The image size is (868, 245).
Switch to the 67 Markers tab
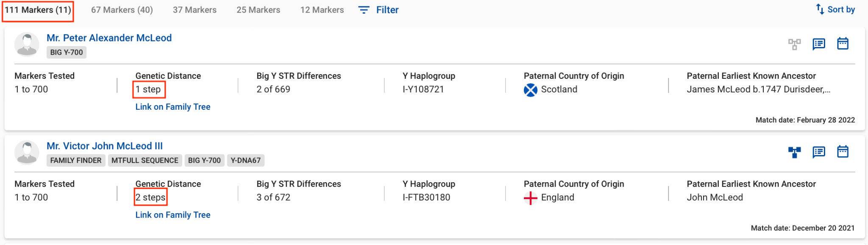(x=122, y=10)
